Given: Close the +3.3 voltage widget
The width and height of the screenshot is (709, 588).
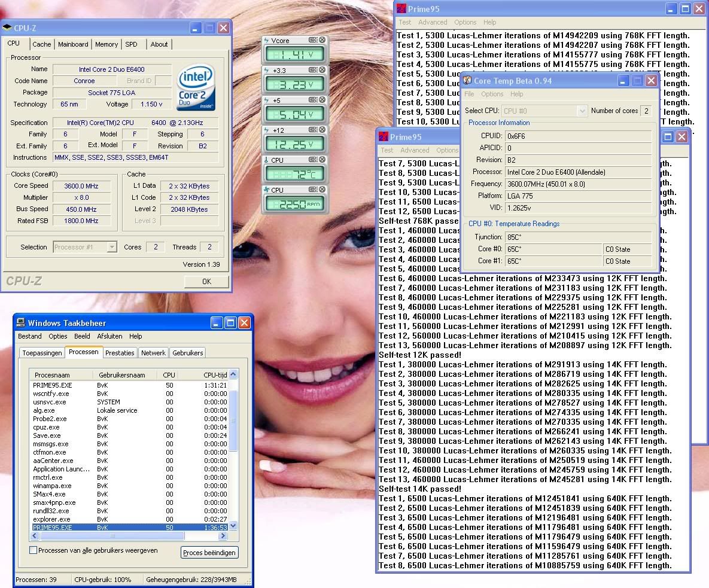Looking at the screenshot, I should [322, 70].
